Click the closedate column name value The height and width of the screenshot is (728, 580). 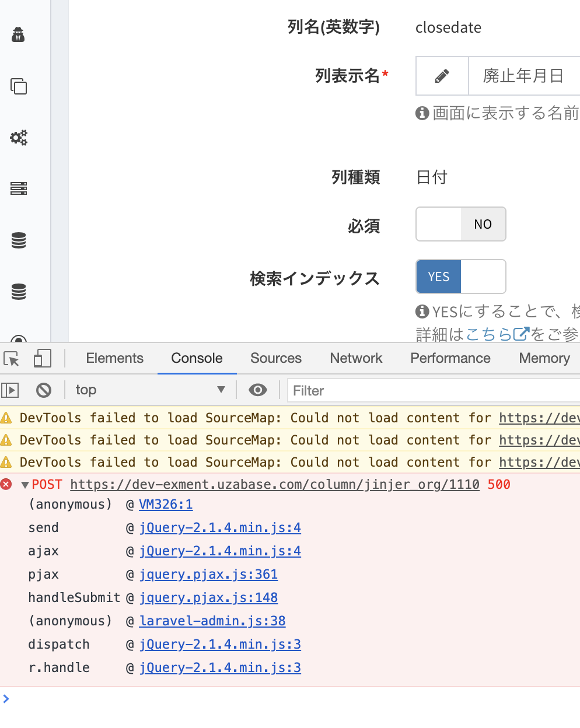point(448,27)
